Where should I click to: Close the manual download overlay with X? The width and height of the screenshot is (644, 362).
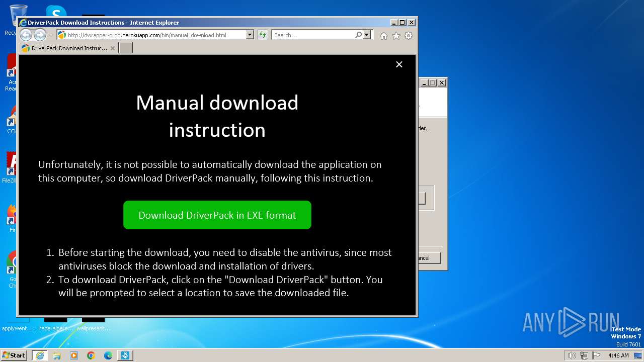(x=399, y=64)
